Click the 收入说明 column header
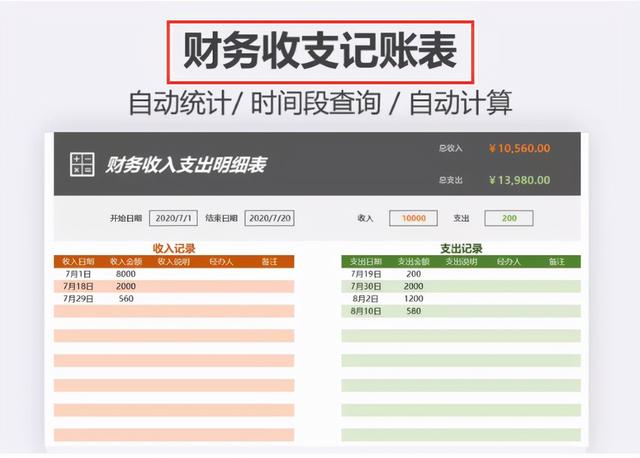This screenshot has width=640, height=458. coord(174,262)
